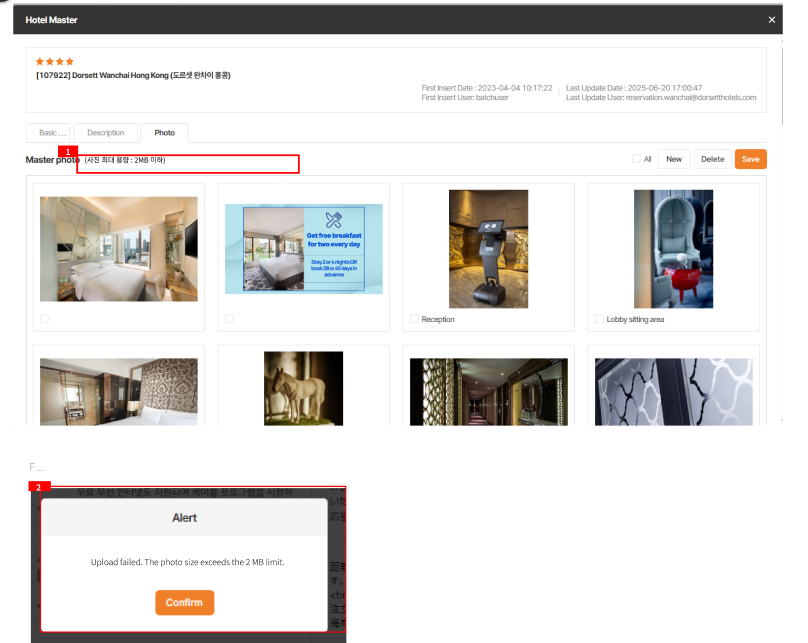Select checkbox under the first bedroom photo
The width and height of the screenshot is (808, 643).
coord(44,319)
